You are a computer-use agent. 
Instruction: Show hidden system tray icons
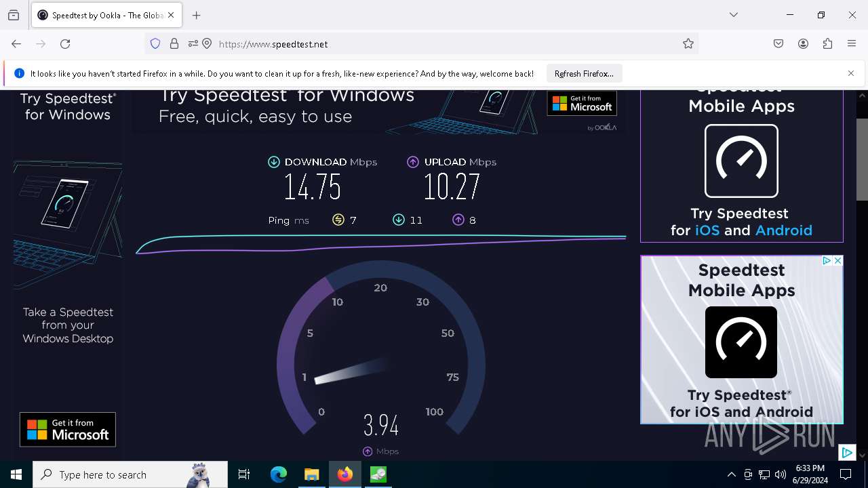(732, 474)
